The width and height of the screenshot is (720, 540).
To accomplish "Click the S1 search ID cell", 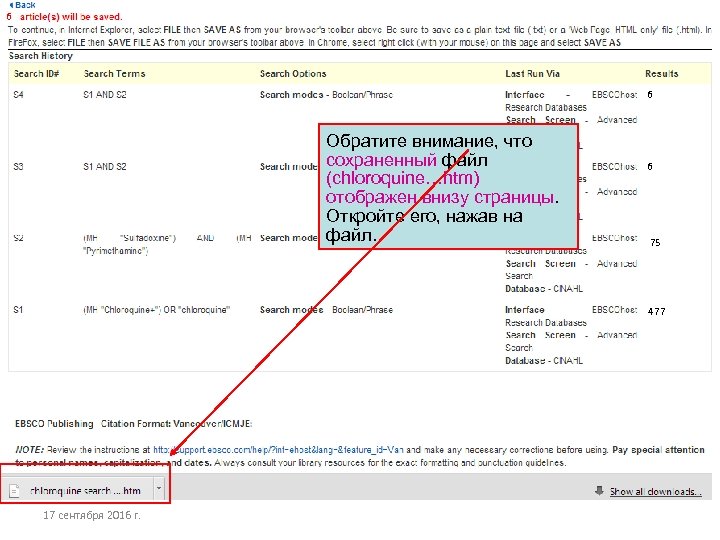I will pos(18,309).
